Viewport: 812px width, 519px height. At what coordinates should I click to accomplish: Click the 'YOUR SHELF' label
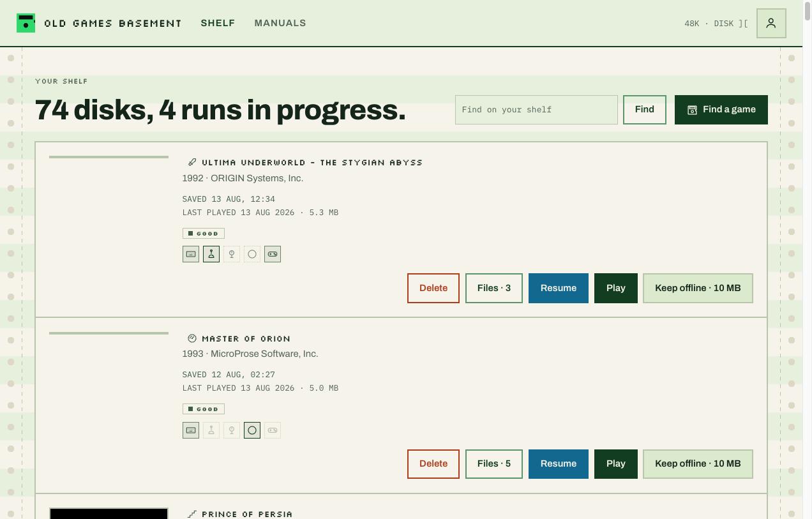pos(61,81)
